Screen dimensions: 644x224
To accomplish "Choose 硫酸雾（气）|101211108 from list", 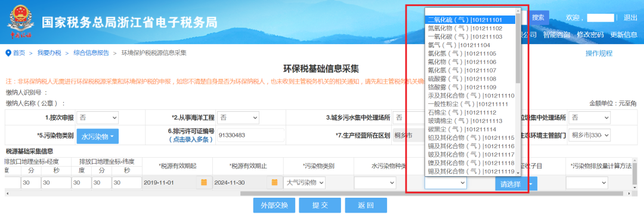I will click(x=470, y=79).
